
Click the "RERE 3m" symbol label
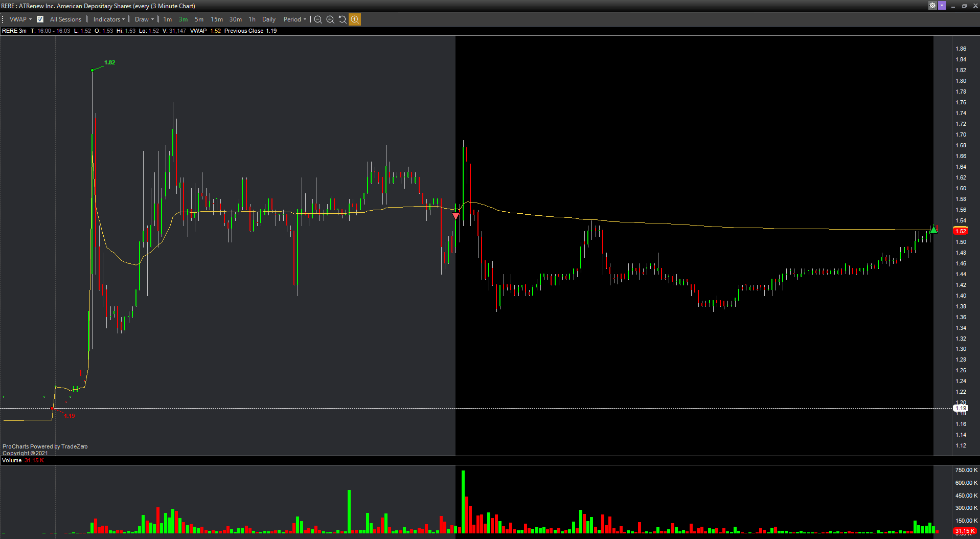[14, 31]
